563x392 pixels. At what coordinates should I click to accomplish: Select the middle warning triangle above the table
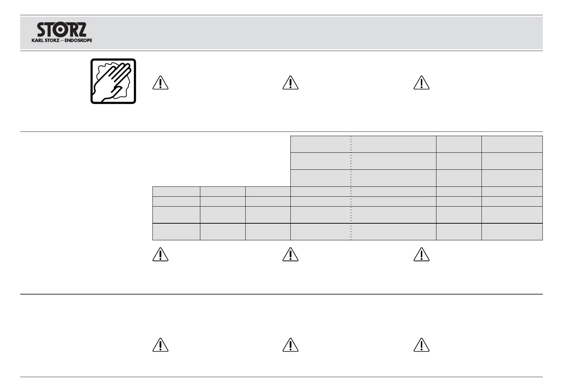[x=290, y=83]
